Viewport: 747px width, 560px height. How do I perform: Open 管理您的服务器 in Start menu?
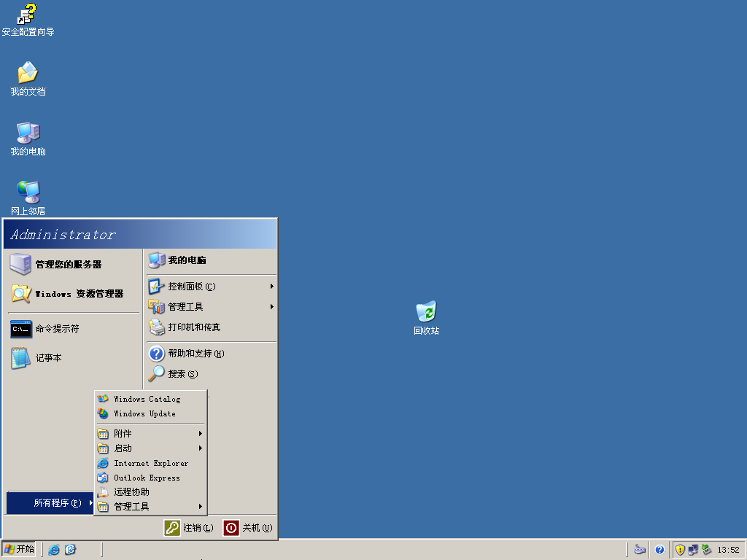click(74, 264)
